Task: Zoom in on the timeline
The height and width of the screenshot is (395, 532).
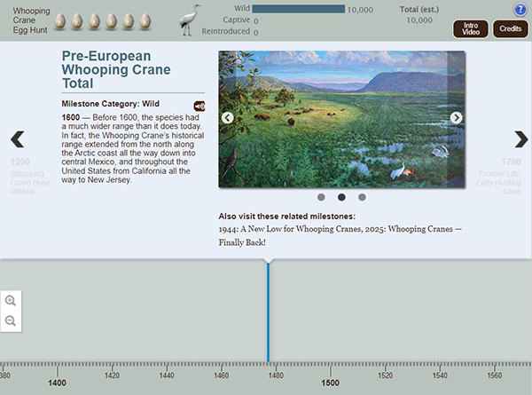Action: click(x=11, y=301)
